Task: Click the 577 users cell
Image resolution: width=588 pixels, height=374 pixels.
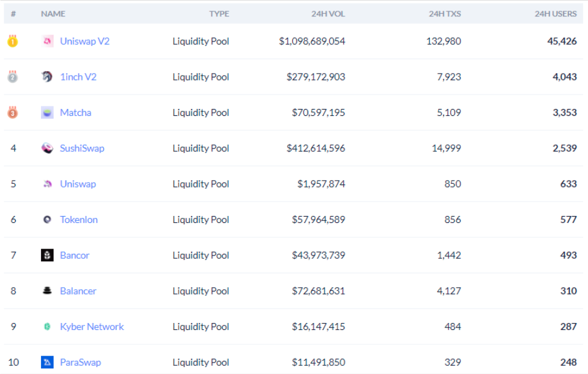Action: [x=568, y=220]
